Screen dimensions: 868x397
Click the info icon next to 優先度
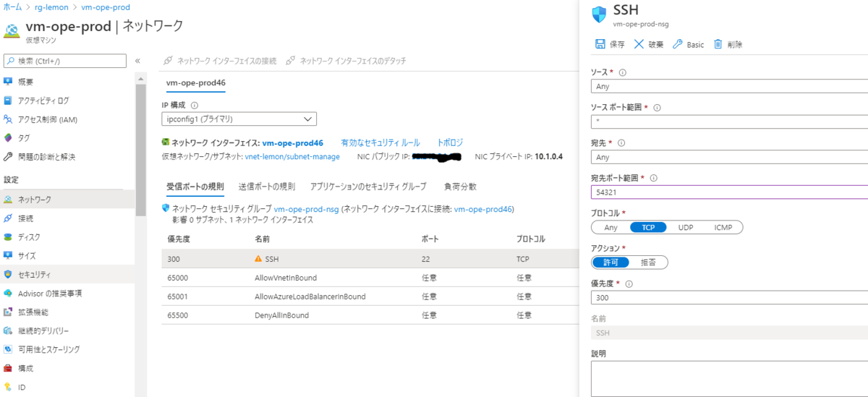point(628,283)
